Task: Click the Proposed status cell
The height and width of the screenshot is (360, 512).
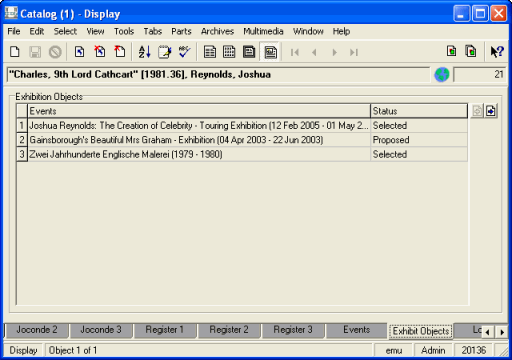Action: click(x=419, y=140)
